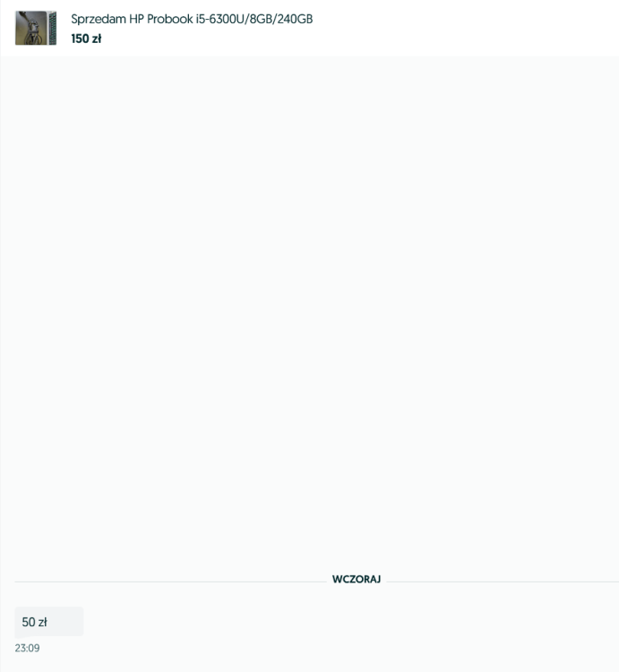The width and height of the screenshot is (619, 672).
Task: Click the number 150 in the price
Action: tap(80, 39)
